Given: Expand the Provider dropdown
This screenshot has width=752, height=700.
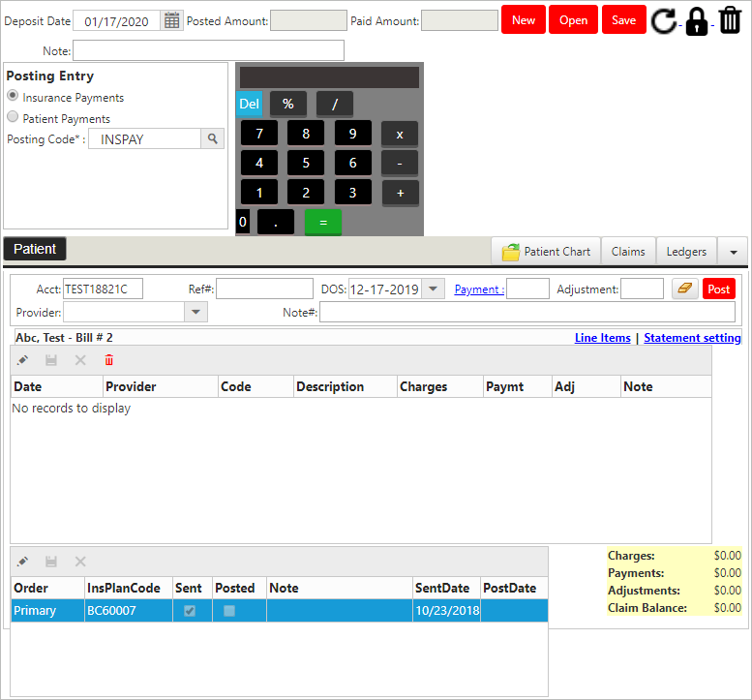Looking at the screenshot, I should [196, 312].
